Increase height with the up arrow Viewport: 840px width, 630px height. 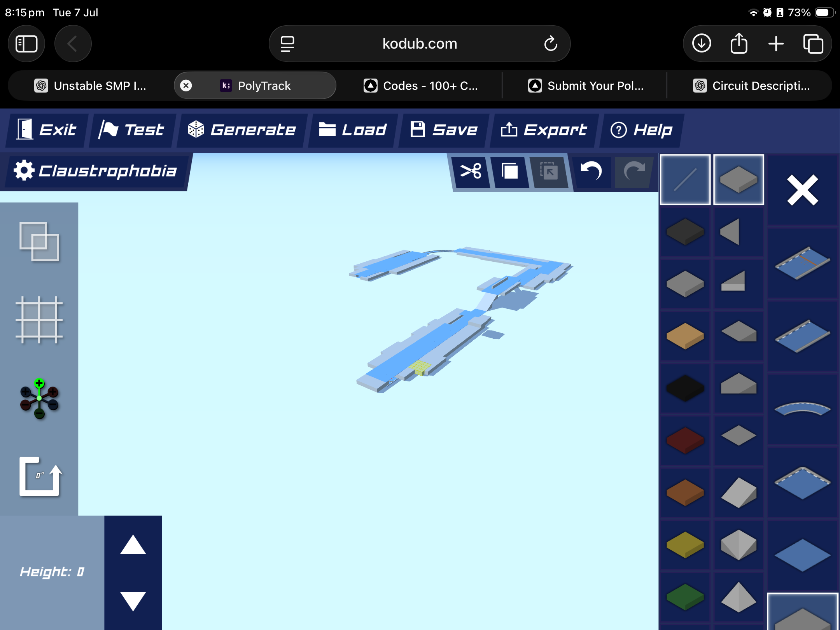tap(133, 544)
